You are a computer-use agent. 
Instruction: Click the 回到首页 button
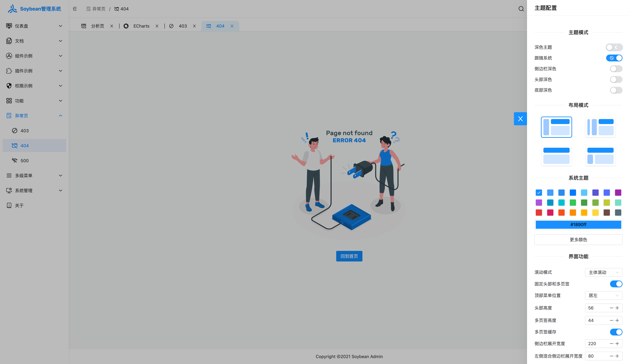click(x=349, y=256)
